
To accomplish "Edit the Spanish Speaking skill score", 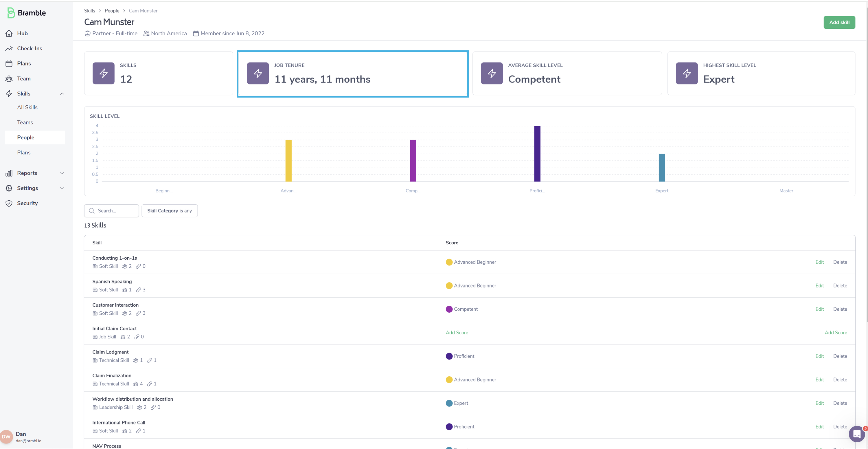I will (819, 285).
